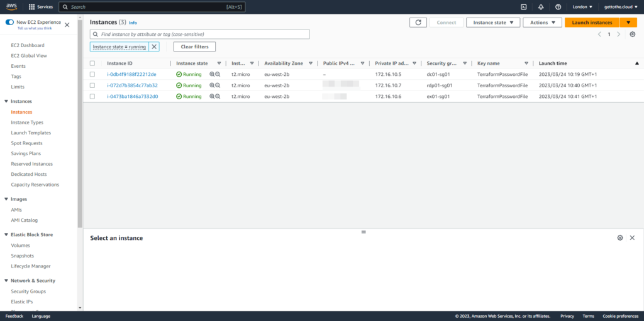
Task: Open the CloudShell terminal icon
Action: pos(523,7)
